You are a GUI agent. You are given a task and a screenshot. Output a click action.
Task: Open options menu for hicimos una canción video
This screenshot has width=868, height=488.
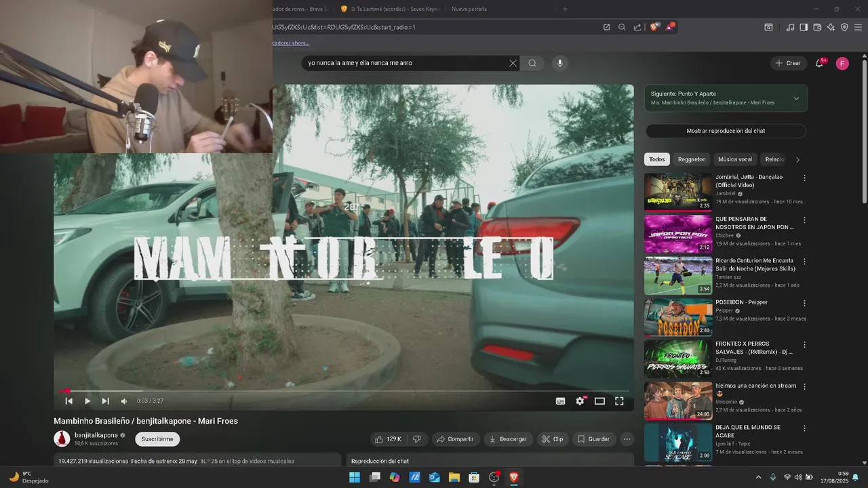[x=804, y=387]
